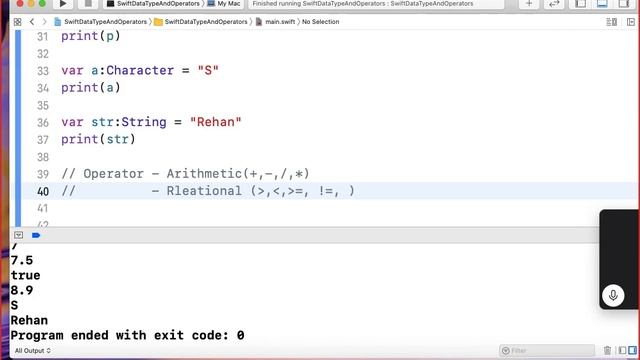
Task: Toggle the console pane view
Action: click(x=633, y=350)
